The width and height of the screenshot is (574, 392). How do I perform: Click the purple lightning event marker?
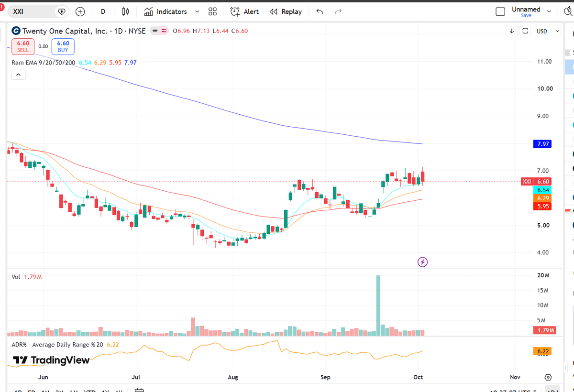click(422, 262)
